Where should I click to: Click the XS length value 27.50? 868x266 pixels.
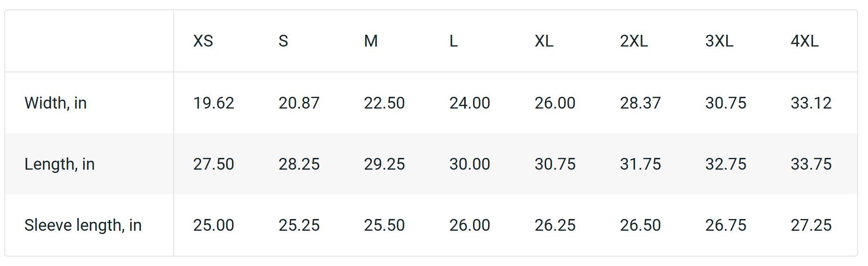point(213,164)
